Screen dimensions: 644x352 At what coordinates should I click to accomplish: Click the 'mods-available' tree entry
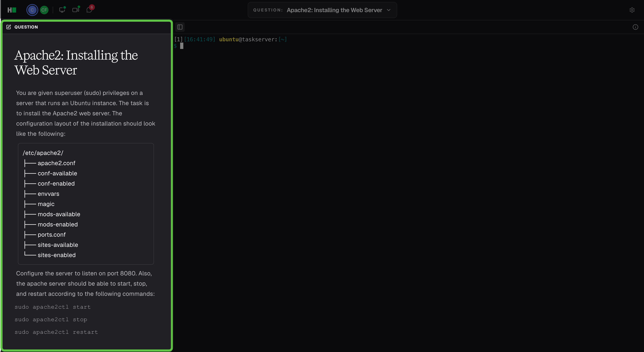pos(59,214)
